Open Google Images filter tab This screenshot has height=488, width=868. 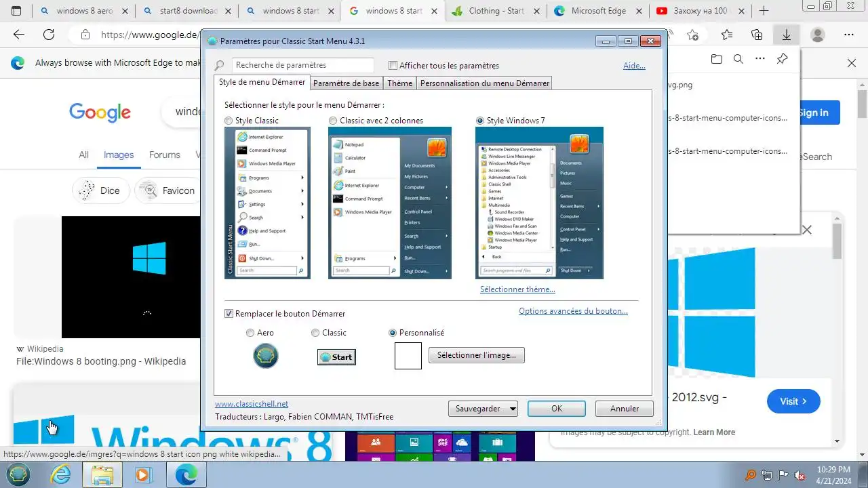point(119,155)
